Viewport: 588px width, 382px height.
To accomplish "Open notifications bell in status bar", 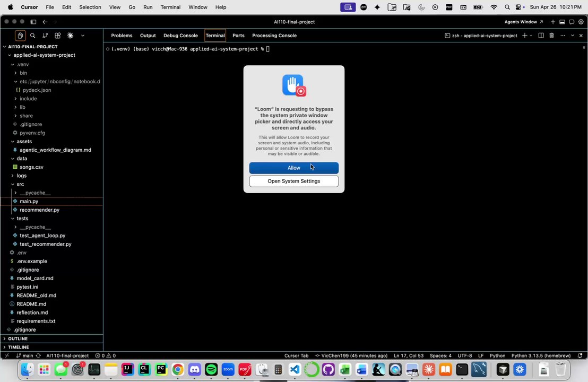I will click(580, 355).
